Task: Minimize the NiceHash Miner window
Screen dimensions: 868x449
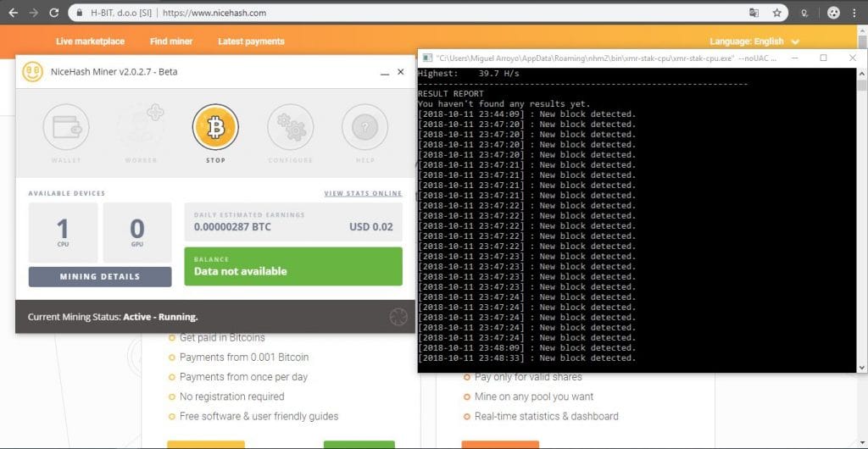Action: coord(385,73)
